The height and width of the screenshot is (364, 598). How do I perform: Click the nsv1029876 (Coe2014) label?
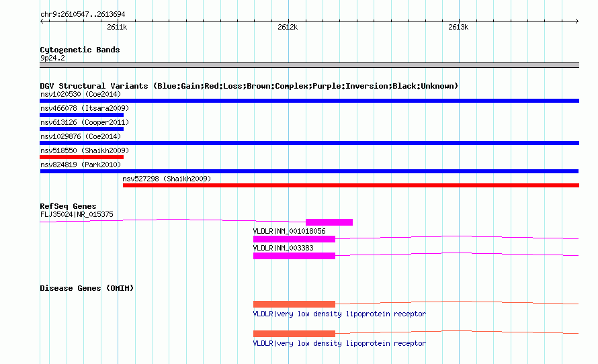(x=81, y=136)
